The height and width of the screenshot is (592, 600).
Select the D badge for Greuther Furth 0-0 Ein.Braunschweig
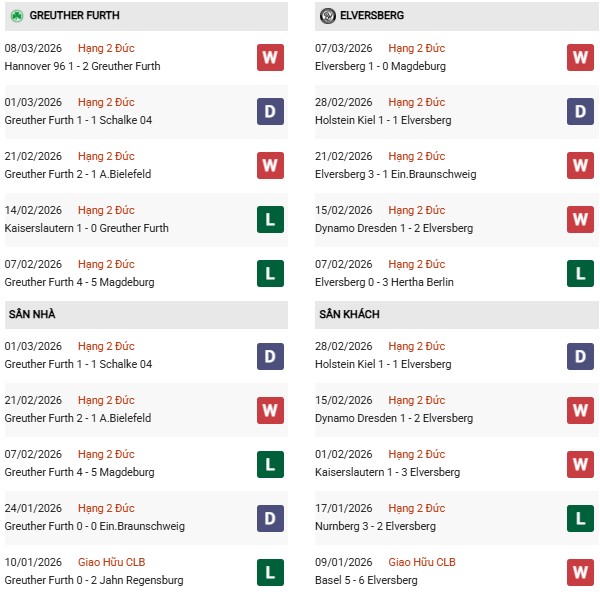[270, 517]
